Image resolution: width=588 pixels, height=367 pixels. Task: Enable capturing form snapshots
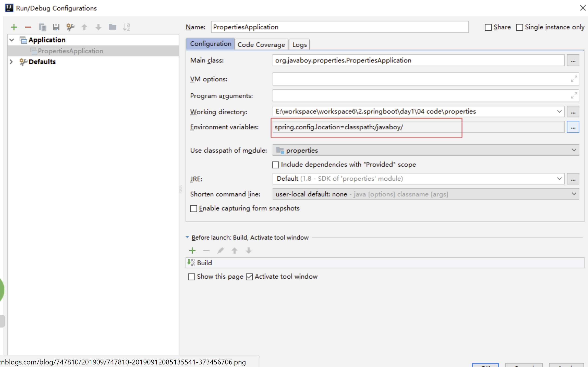193,208
